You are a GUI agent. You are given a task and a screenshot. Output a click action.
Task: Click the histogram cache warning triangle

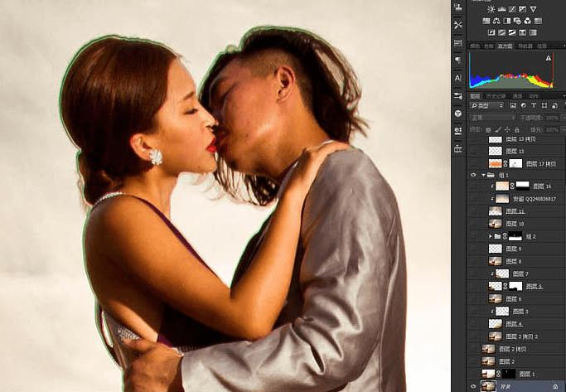(x=548, y=59)
